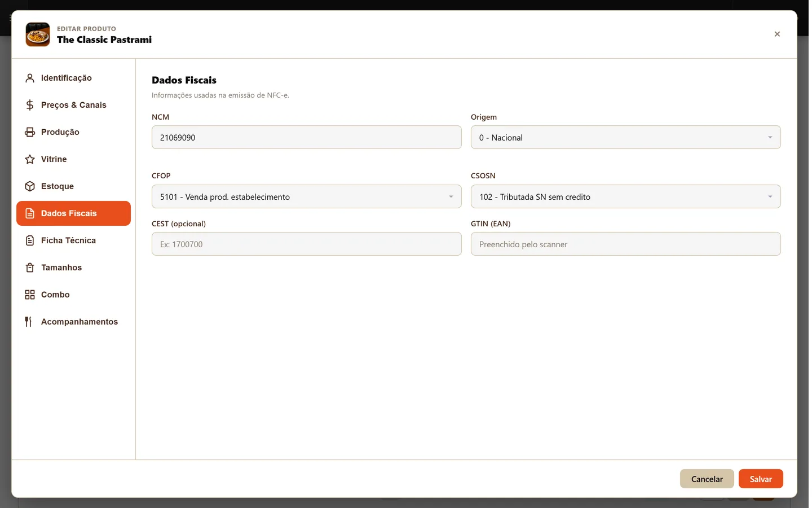Click the text 'Informações usadas na emissão de NFC-e.'
The width and height of the screenshot is (812, 508).
coord(220,95)
